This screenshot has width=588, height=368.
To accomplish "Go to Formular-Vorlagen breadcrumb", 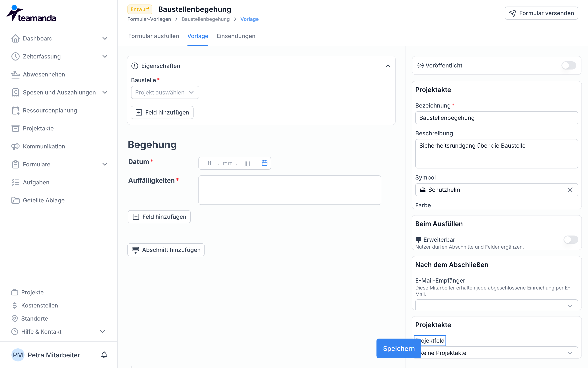I will pyautogui.click(x=149, y=19).
